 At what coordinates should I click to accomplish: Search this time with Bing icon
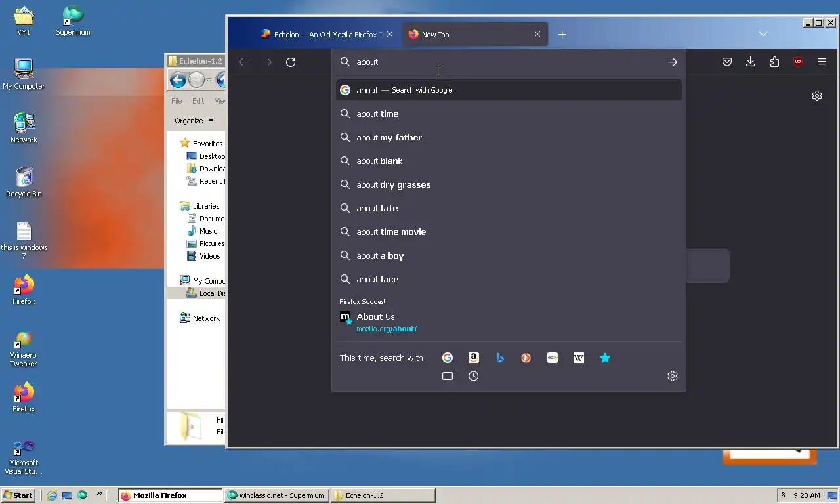(x=500, y=358)
